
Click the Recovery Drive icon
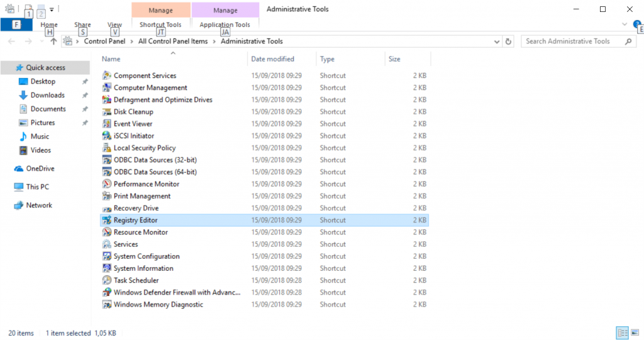click(107, 208)
